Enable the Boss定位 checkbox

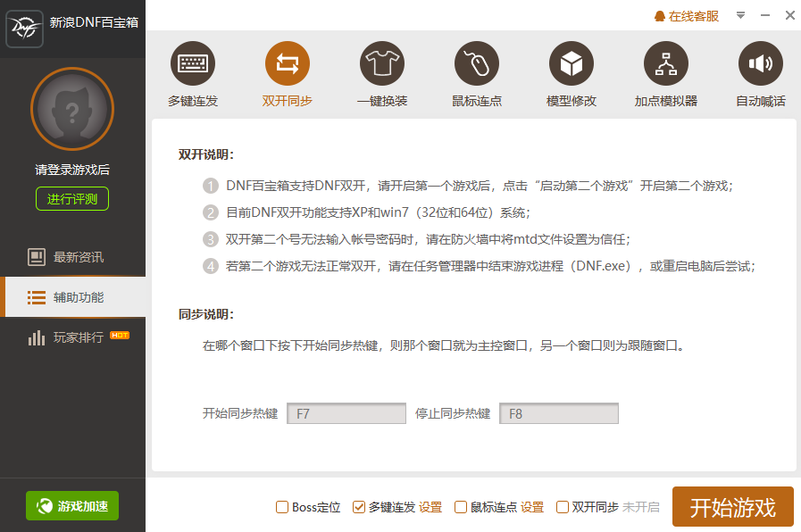pyautogui.click(x=281, y=507)
